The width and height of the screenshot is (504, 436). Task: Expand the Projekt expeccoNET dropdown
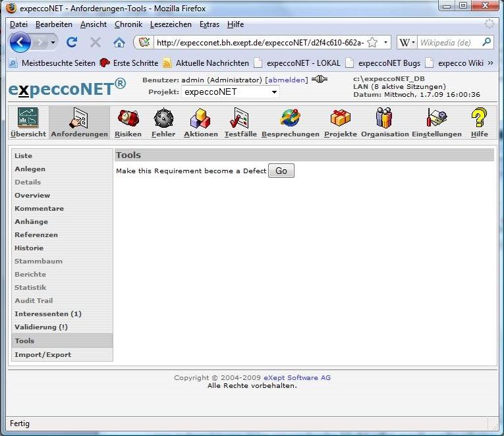274,92
